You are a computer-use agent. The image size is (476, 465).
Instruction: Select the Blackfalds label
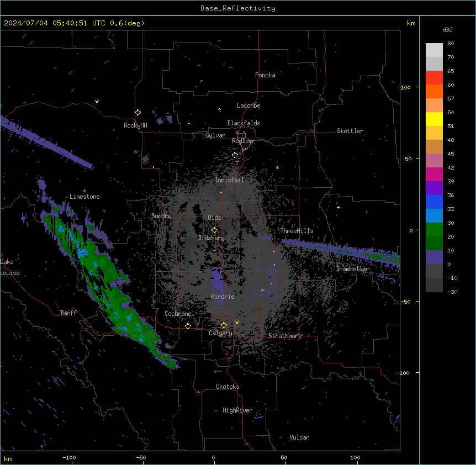point(244,123)
